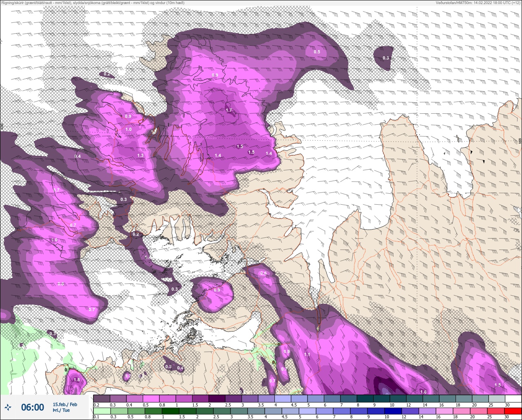Image resolution: width=522 pixels, height=420 pixels.
Task: Click the 06:00 forecast time display
Action: point(33,407)
